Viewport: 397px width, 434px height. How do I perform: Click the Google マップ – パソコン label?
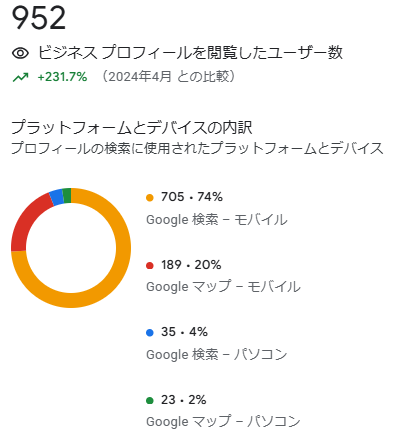(x=223, y=421)
